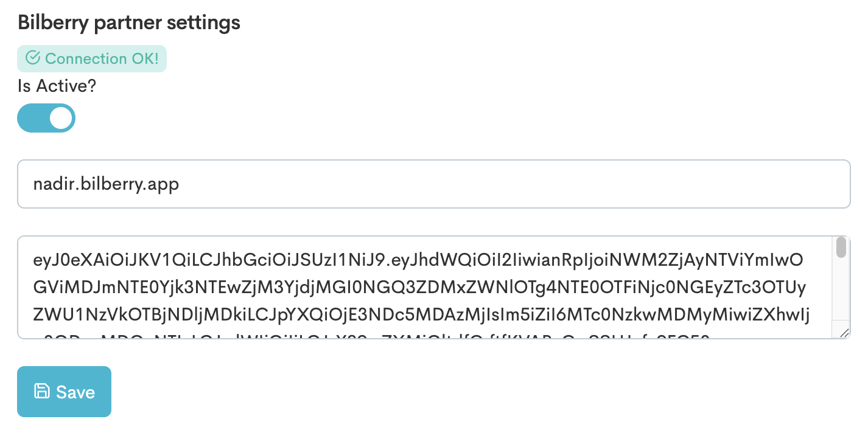Click the Connection OK checkmark icon
This screenshot has height=433, width=868.
(33, 58)
